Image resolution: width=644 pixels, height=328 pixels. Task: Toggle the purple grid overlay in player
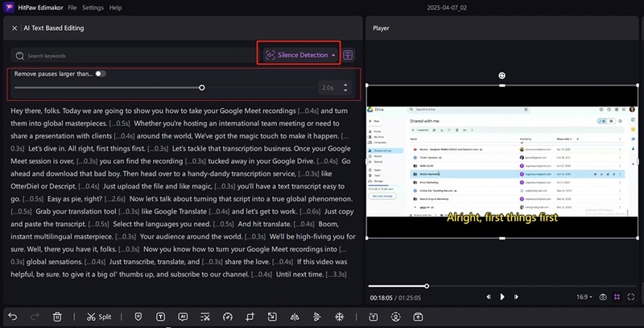(x=618, y=297)
